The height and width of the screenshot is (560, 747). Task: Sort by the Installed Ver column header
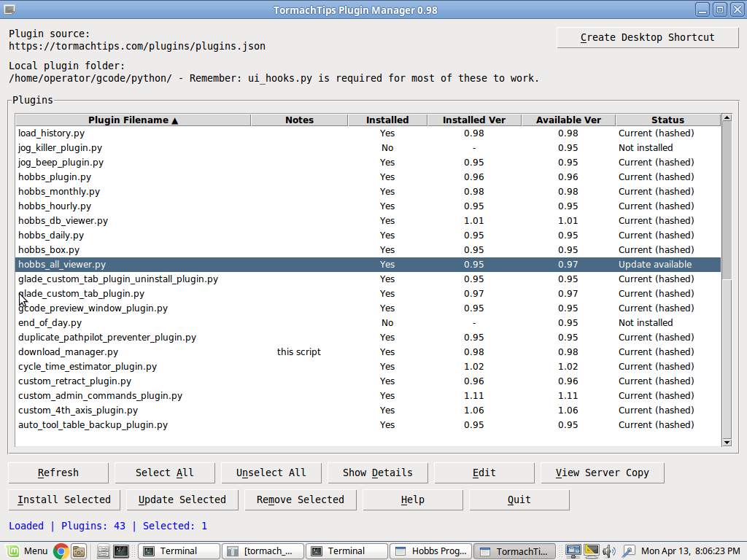coord(474,120)
